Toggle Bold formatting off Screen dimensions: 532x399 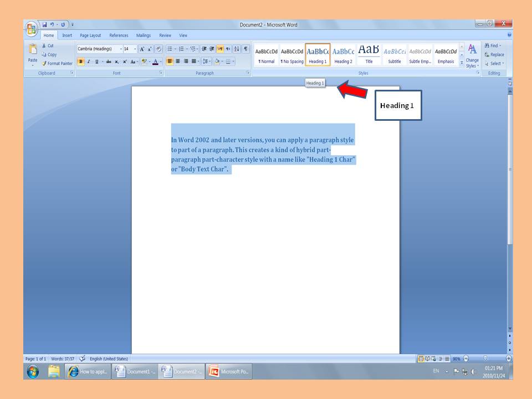click(x=81, y=62)
